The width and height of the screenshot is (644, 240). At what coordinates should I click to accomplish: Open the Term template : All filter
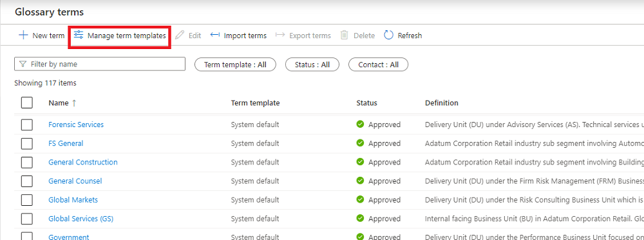[235, 65]
